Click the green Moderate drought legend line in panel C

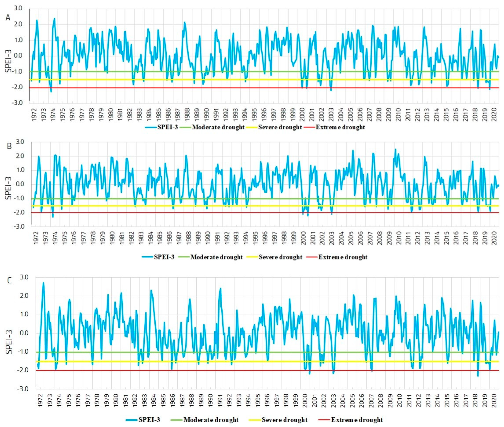click(176, 420)
